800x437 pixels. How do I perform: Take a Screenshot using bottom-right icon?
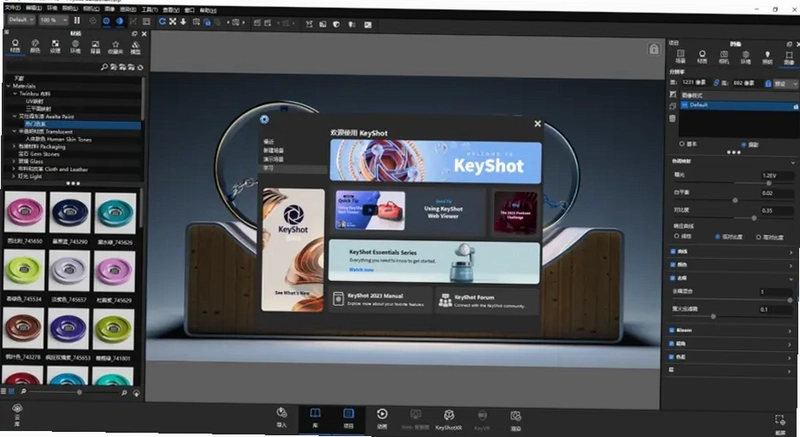pyautogui.click(x=780, y=424)
